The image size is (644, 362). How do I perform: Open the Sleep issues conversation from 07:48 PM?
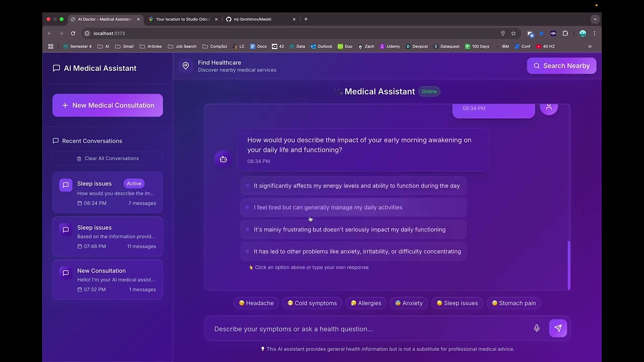[x=108, y=236]
